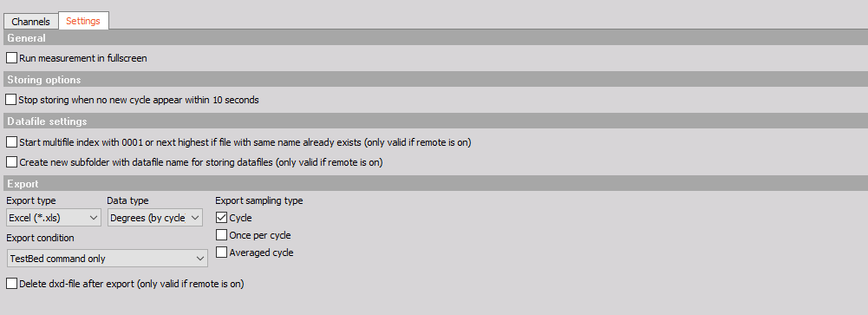Image resolution: width=868 pixels, height=315 pixels.
Task: Click the Export sampling type label
Action: (x=259, y=200)
